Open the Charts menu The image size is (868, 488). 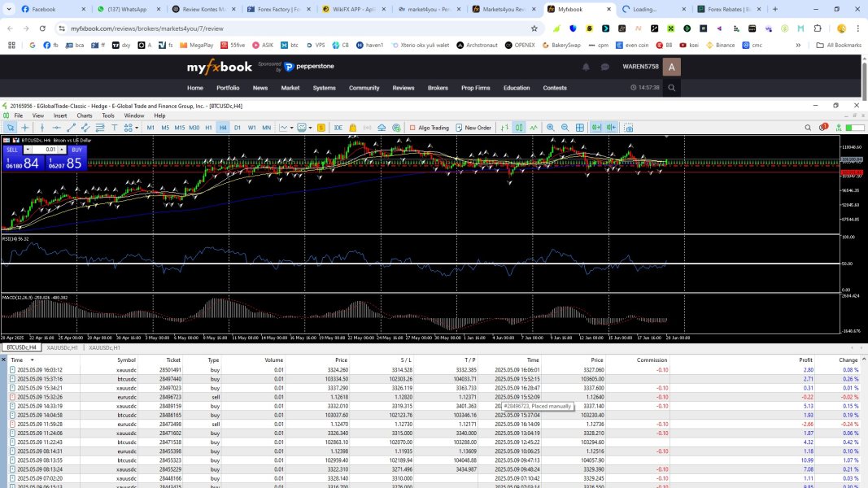(x=84, y=115)
